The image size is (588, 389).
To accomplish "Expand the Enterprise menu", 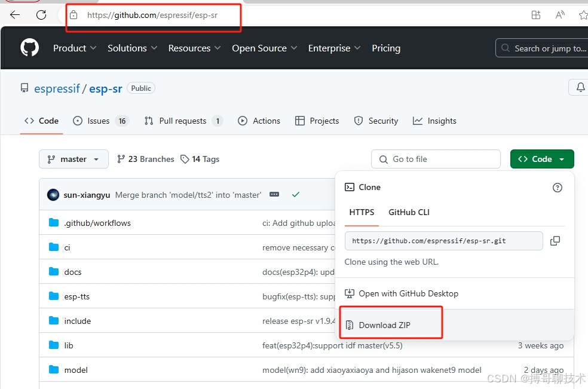I will click(x=334, y=48).
